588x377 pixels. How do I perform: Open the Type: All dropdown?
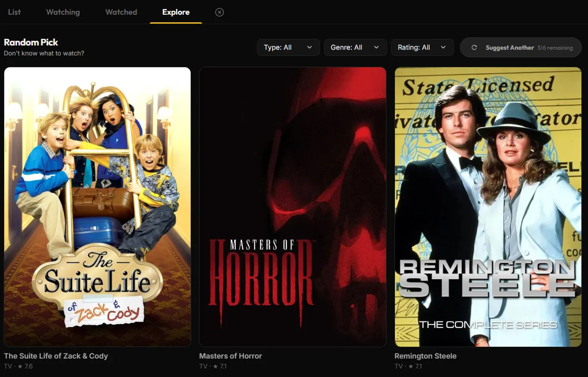click(x=288, y=47)
